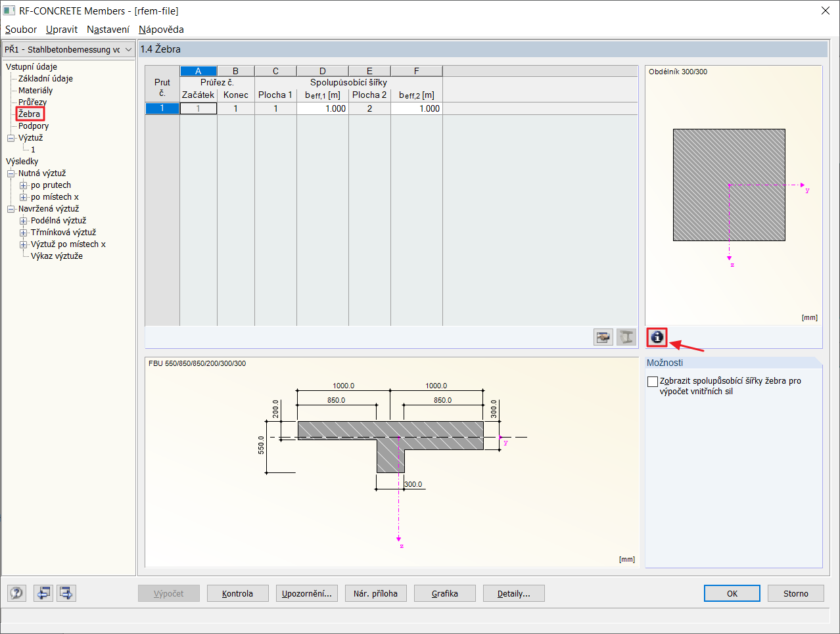Viewport: 840px width, 634px height.
Task: Select Základní údaje in the tree
Action: (x=45, y=79)
